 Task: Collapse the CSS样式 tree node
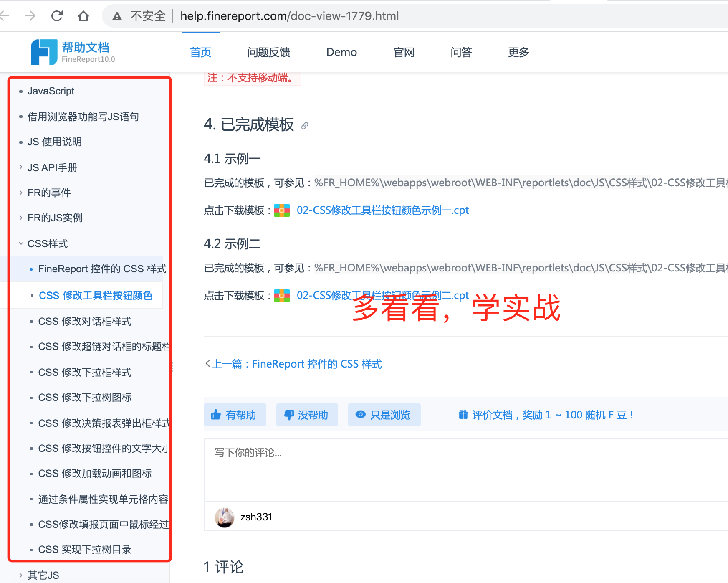(21, 243)
